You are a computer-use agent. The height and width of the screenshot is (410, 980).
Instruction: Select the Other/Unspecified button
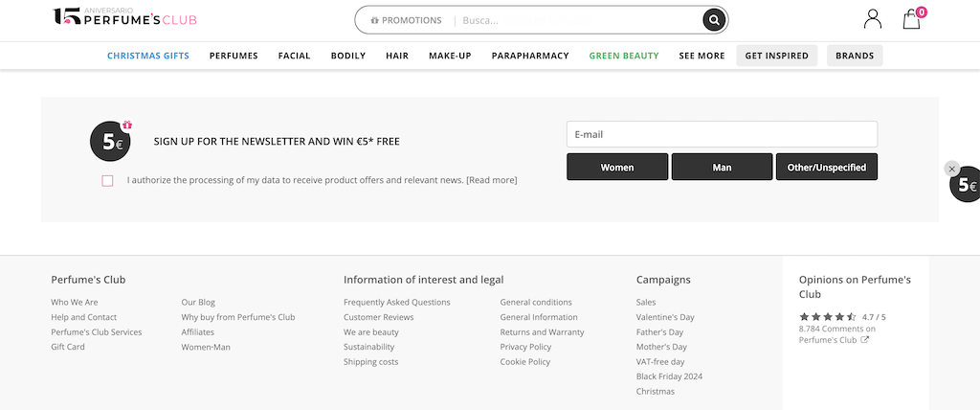point(826,167)
